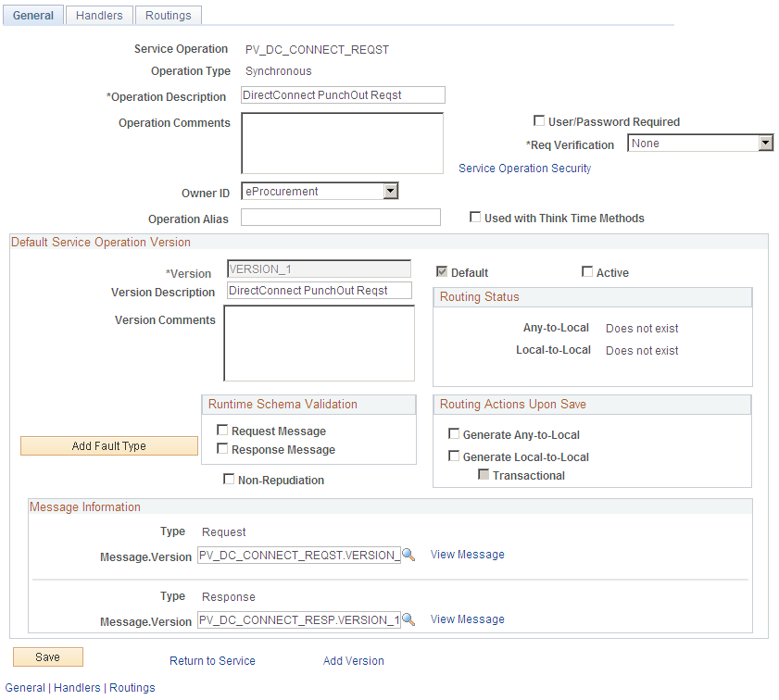The width and height of the screenshot is (779, 700).
Task: Expand the Req Verification dropdown
Action: click(766, 144)
